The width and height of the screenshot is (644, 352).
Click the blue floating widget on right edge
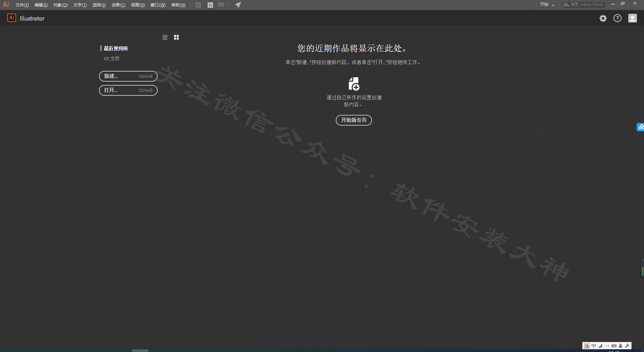640,127
